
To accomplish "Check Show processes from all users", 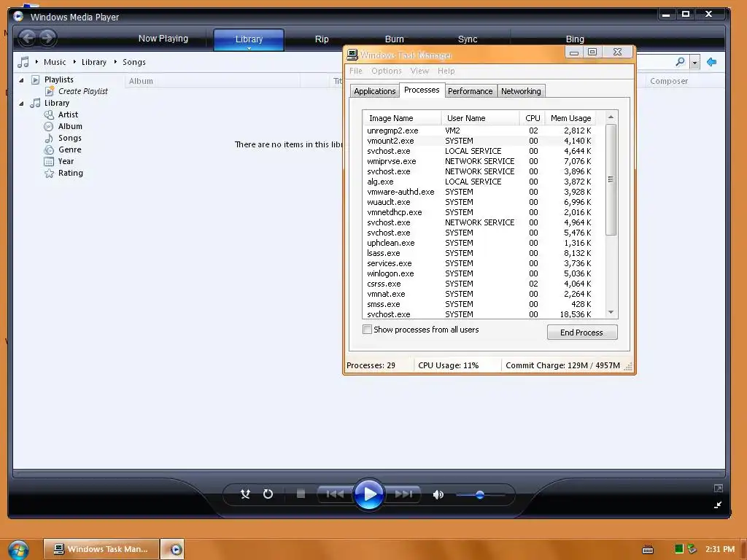I will 368,330.
